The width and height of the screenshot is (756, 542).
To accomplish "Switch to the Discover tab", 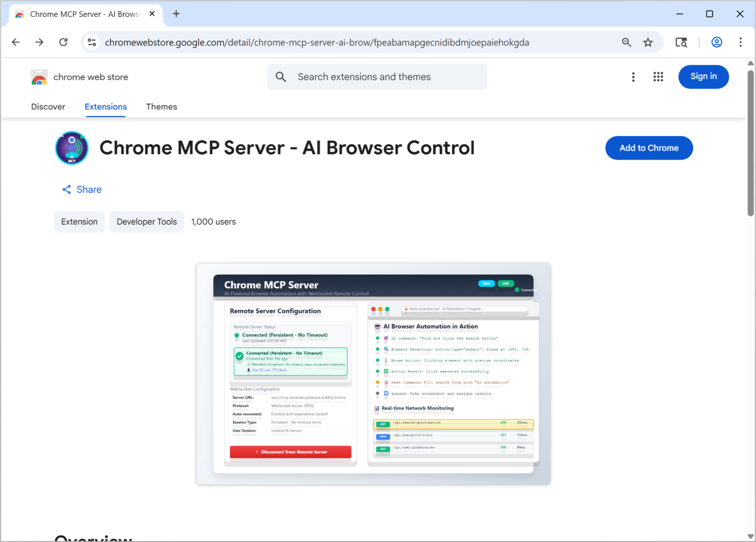I will (48, 107).
